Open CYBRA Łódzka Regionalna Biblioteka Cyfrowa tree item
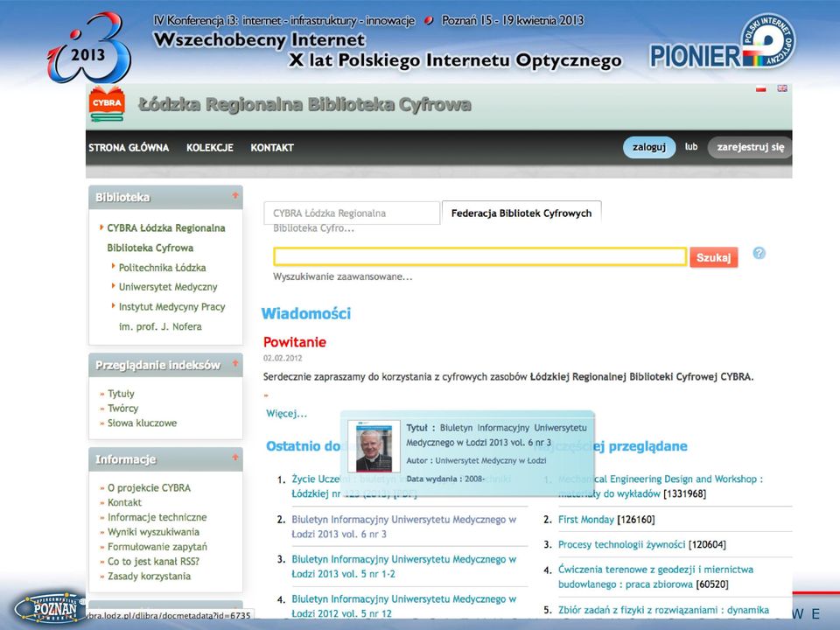The image size is (840, 630). click(x=165, y=238)
